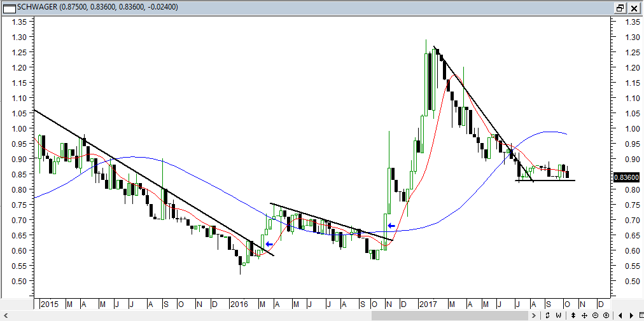The image size is (644, 321).
Task: Select the long descending trendline across 2015
Action: tap(153, 182)
